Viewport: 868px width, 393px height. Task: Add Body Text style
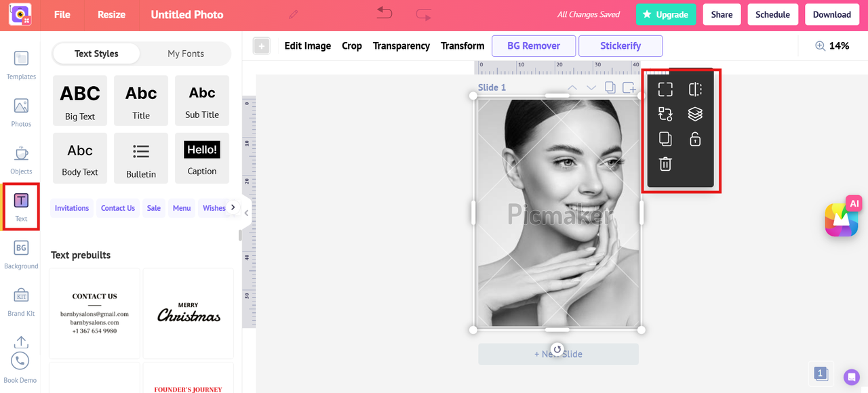click(x=80, y=158)
